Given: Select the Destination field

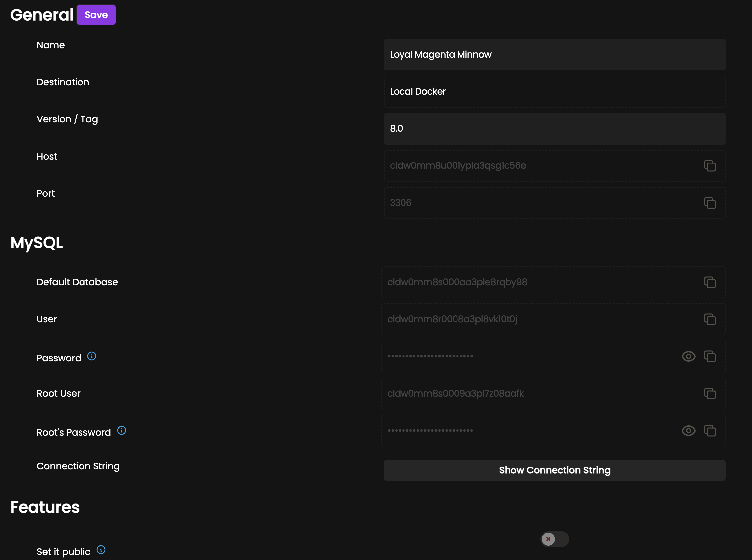Looking at the screenshot, I should point(554,91).
